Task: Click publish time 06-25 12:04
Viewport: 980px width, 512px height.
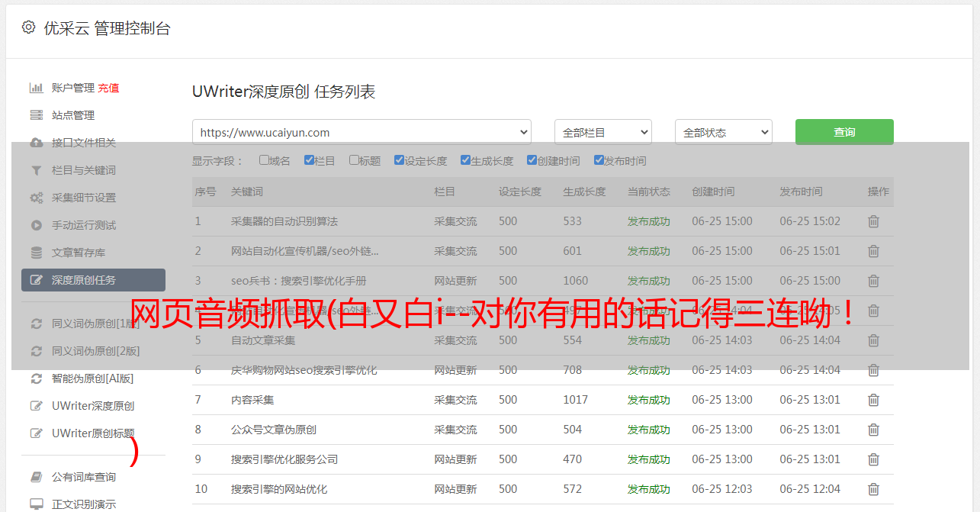Action: click(x=810, y=489)
